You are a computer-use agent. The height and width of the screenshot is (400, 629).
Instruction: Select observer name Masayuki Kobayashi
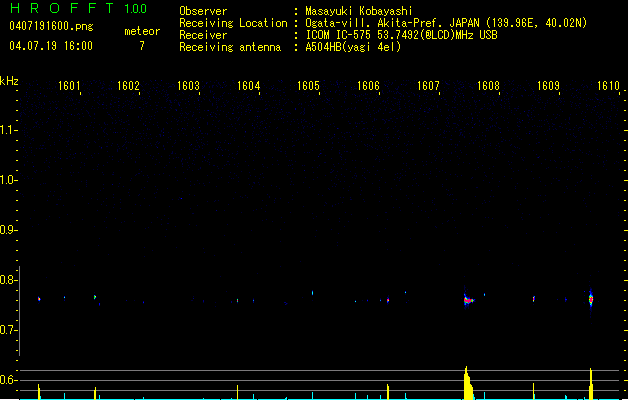click(x=359, y=11)
